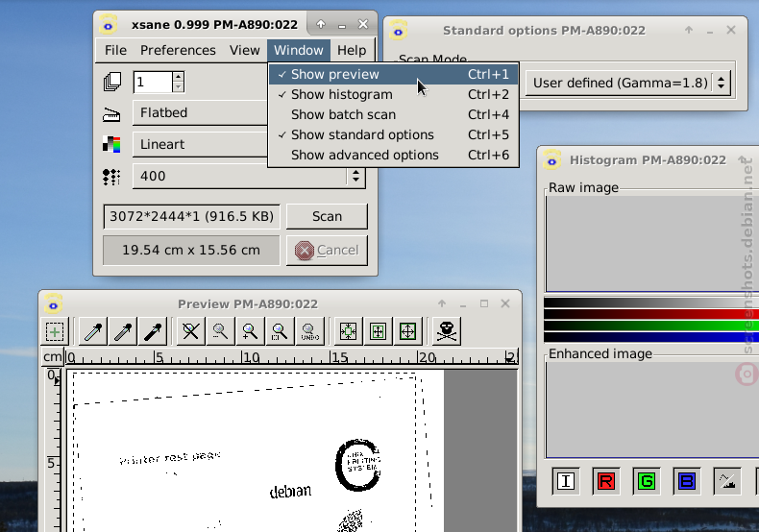Click the Enhanced image histogram area

pos(652,409)
